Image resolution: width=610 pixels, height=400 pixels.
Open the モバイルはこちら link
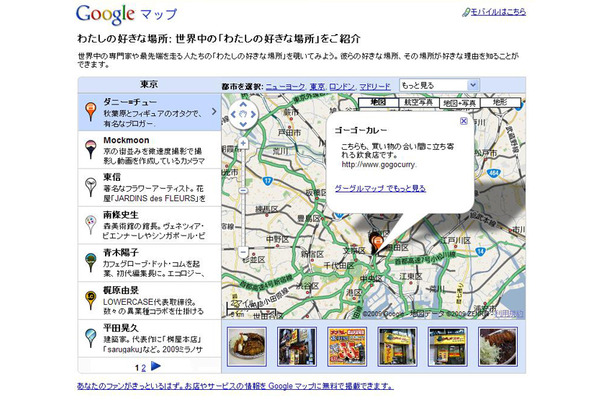pos(498,12)
